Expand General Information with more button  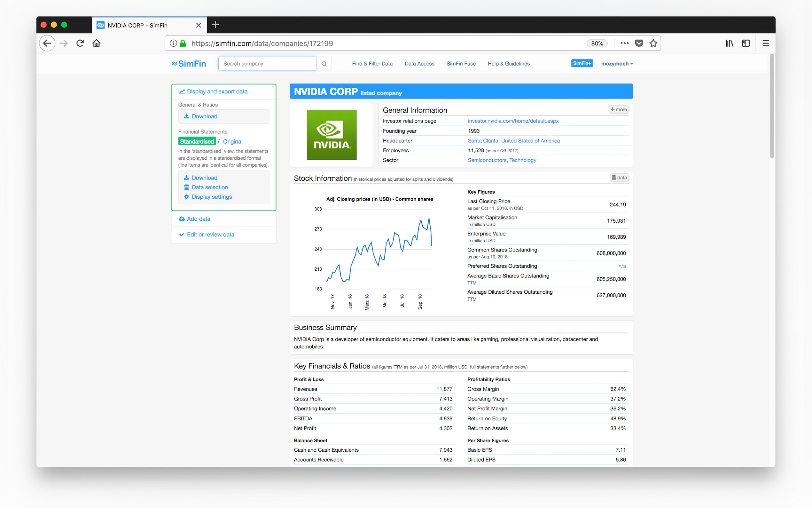pyautogui.click(x=618, y=109)
